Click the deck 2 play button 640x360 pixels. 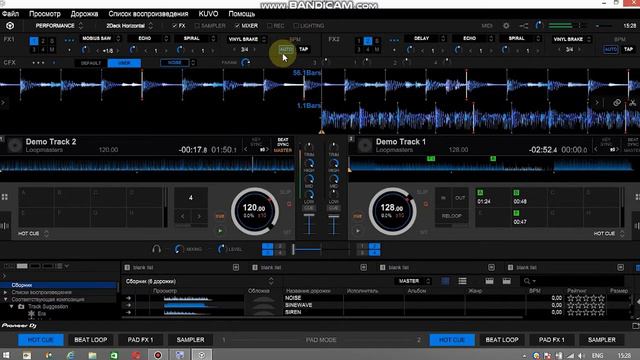coord(358,231)
